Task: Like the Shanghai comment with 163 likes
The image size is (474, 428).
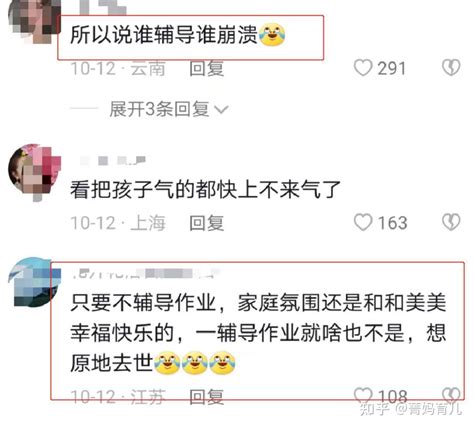Action: (363, 222)
